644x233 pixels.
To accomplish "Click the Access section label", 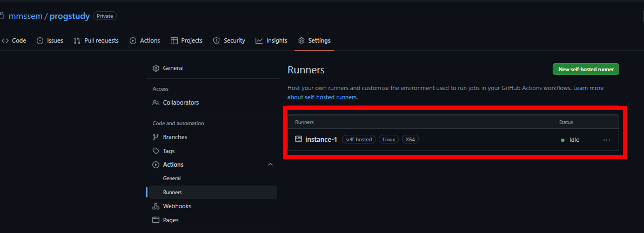I will (160, 88).
